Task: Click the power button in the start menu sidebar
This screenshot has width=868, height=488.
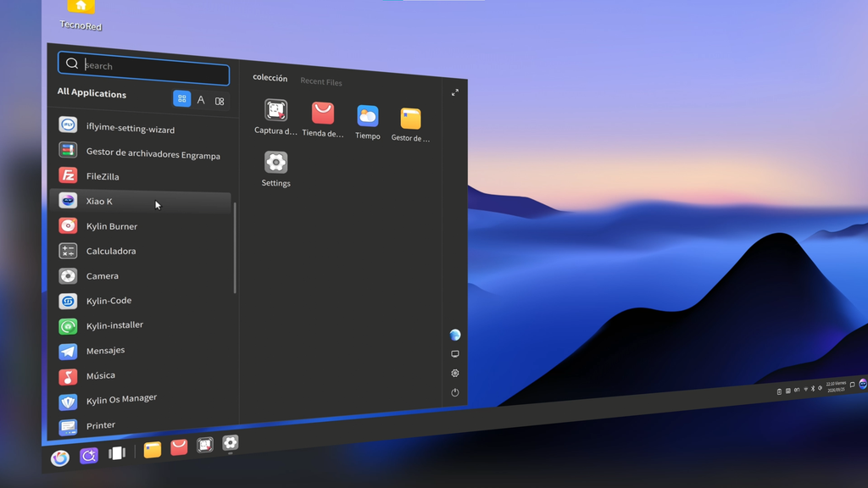Action: coord(455,392)
